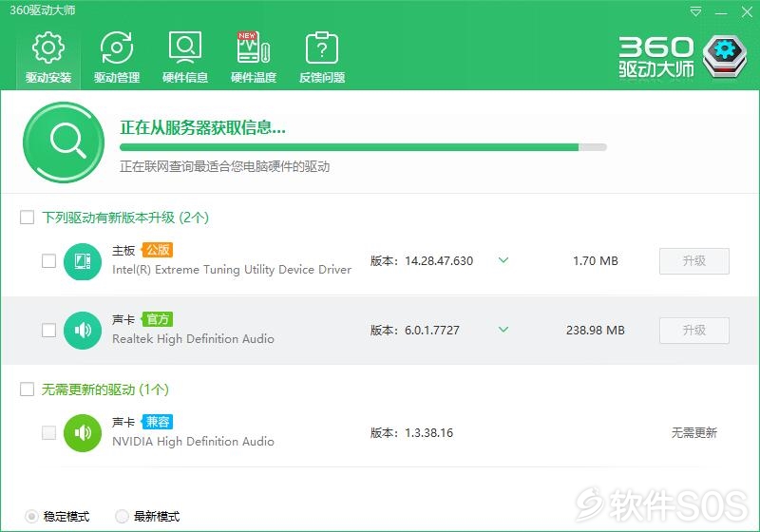Click the '下列驱动有新版本升级 (2个)' header text

click(x=125, y=218)
